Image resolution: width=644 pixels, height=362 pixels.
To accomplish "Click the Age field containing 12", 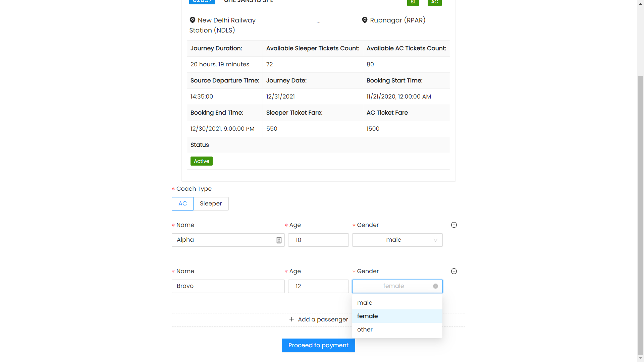I will (318, 286).
